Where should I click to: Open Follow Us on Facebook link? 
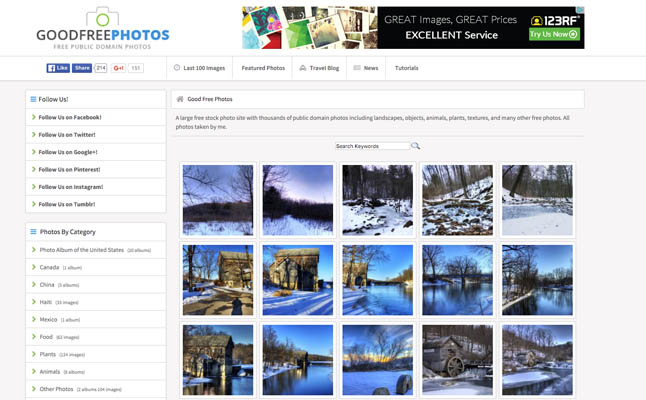pos(70,117)
